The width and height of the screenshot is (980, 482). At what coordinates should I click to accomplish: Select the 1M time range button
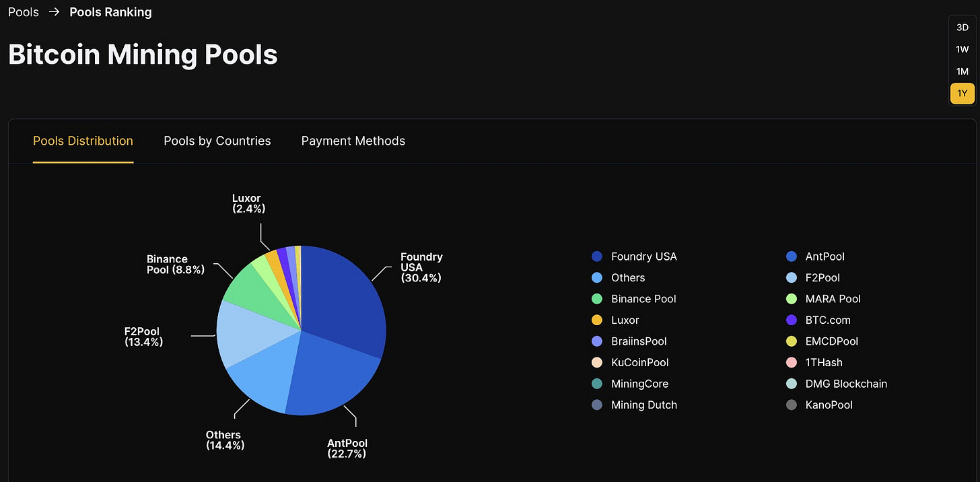(963, 71)
